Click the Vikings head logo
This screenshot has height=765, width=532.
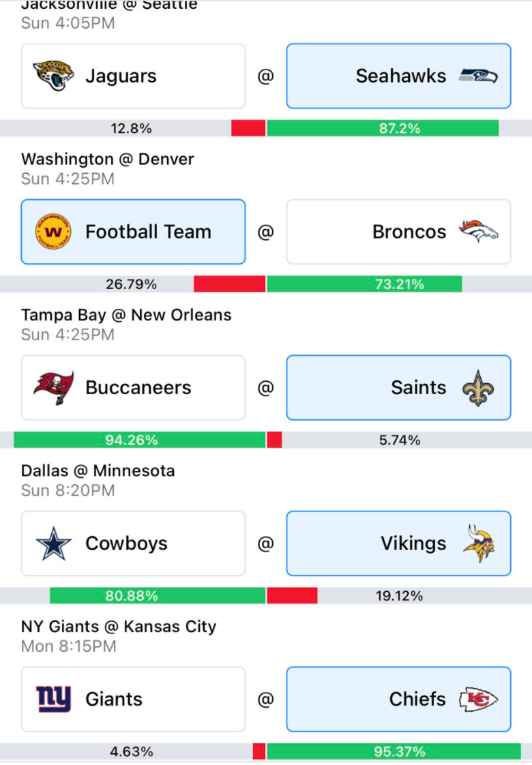pos(478,543)
